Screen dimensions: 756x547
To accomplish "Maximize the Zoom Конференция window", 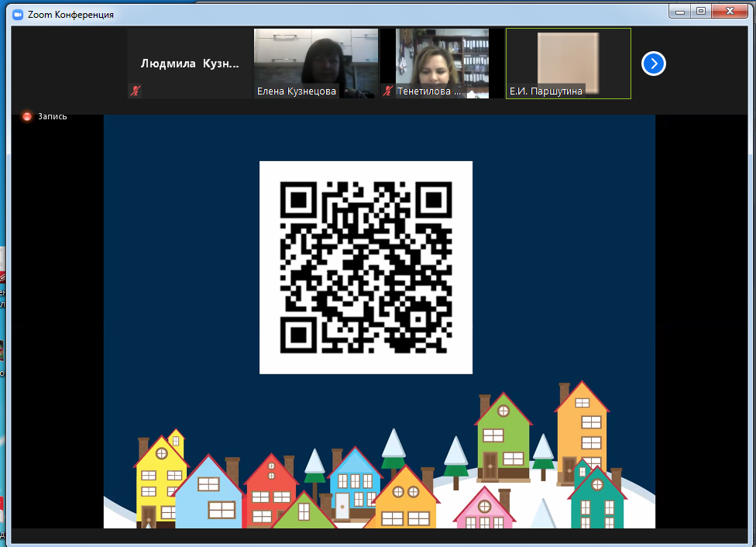I will click(x=701, y=10).
